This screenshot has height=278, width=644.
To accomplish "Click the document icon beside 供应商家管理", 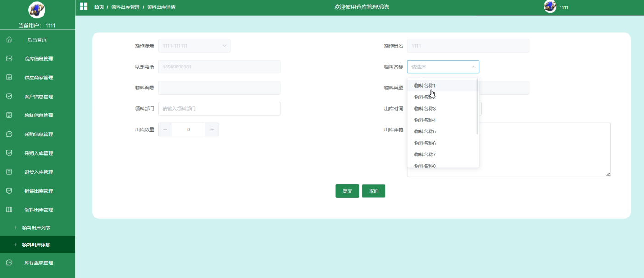I will click(x=9, y=78).
